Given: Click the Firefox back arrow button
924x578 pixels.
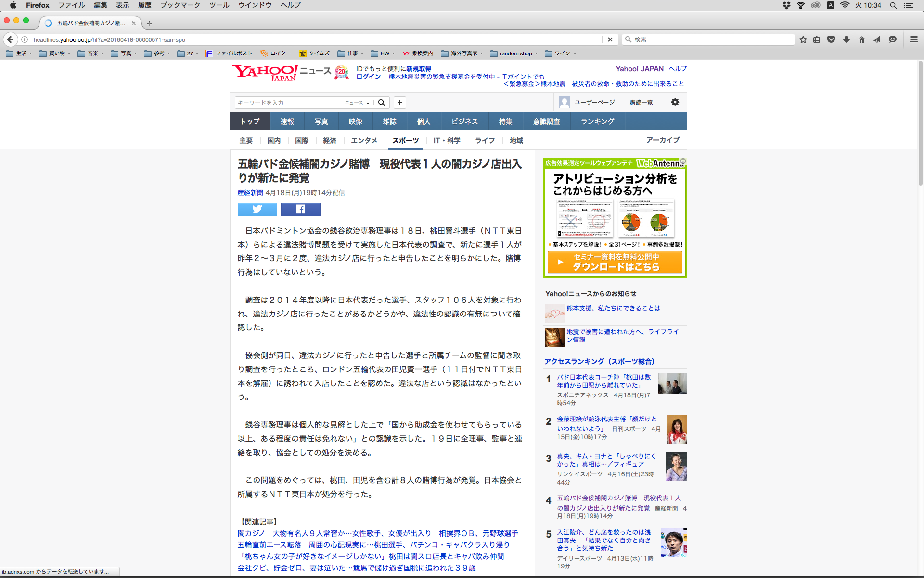Looking at the screenshot, I should 10,39.
